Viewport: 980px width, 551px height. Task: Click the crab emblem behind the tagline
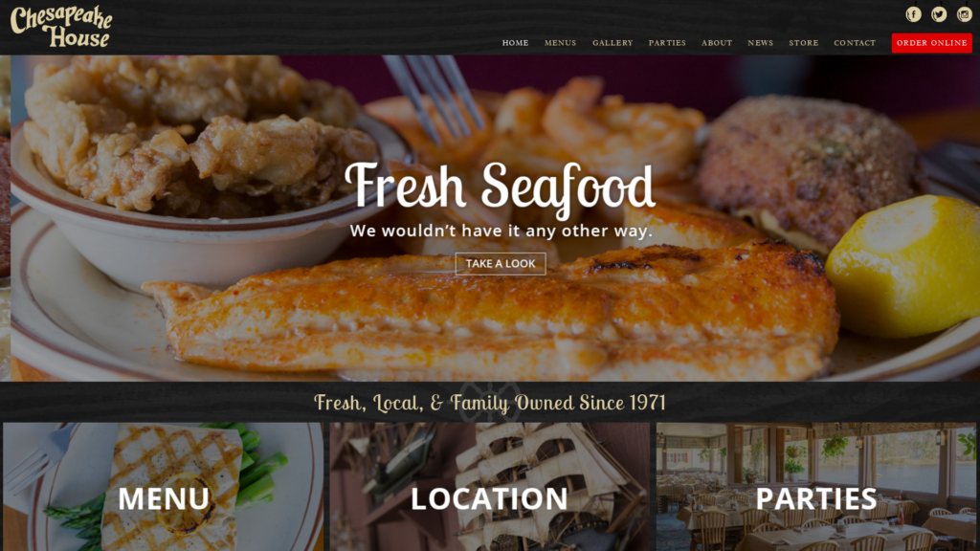click(490, 402)
